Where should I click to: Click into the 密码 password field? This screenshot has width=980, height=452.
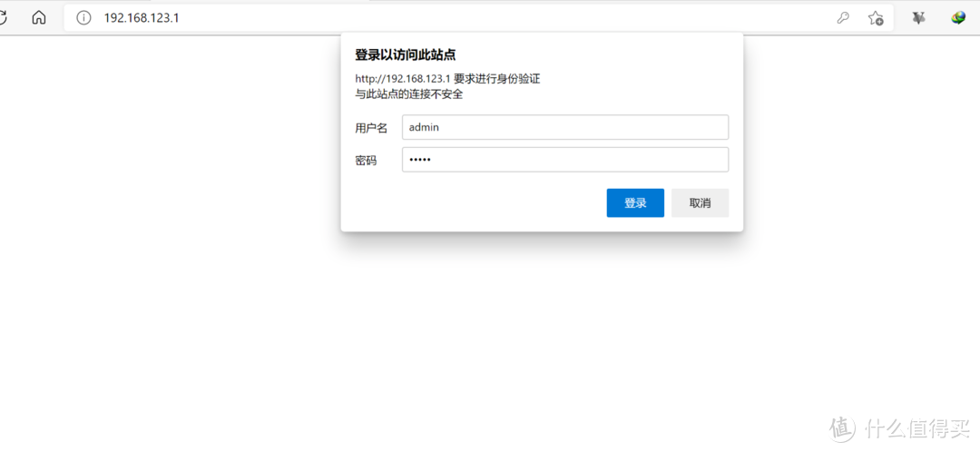564,160
